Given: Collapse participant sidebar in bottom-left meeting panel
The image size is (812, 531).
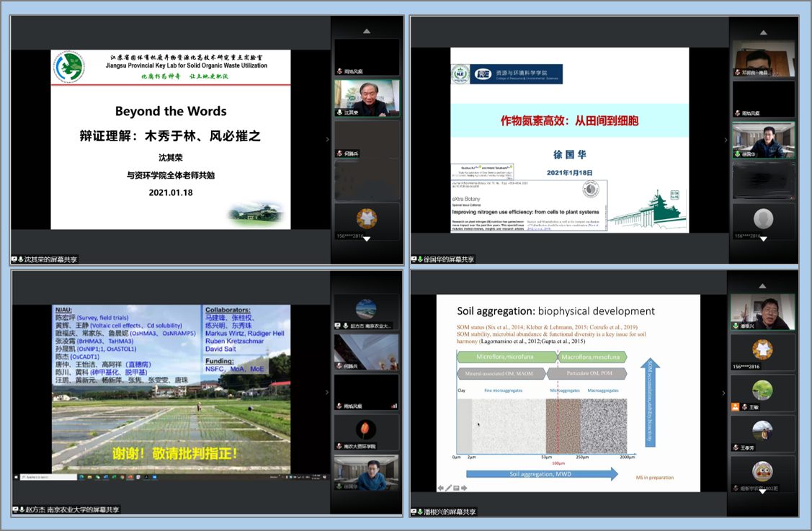Looking at the screenshot, I should click(x=327, y=393).
